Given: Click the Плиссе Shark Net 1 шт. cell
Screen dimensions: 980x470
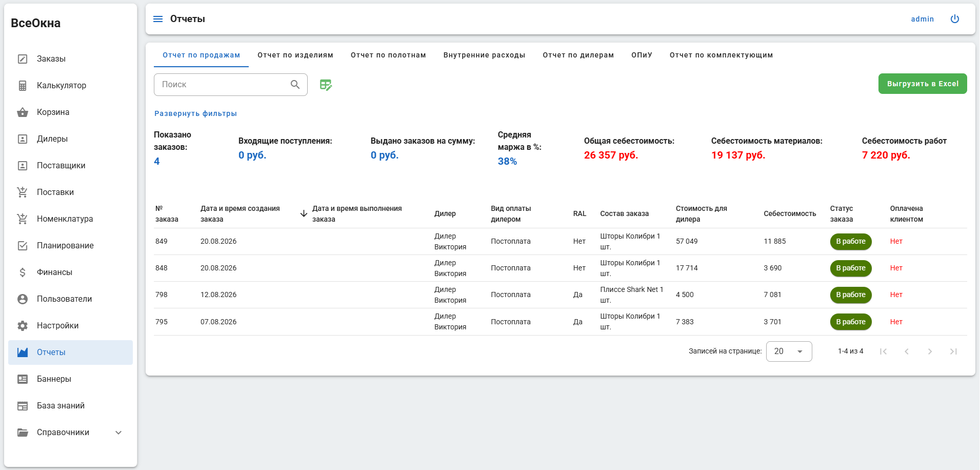Looking at the screenshot, I should [x=632, y=295].
